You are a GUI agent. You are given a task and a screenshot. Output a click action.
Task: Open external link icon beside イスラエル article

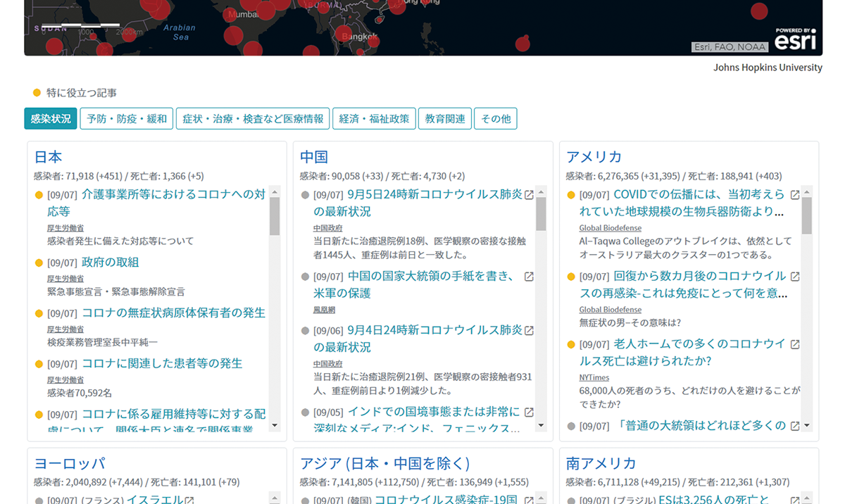189,500
